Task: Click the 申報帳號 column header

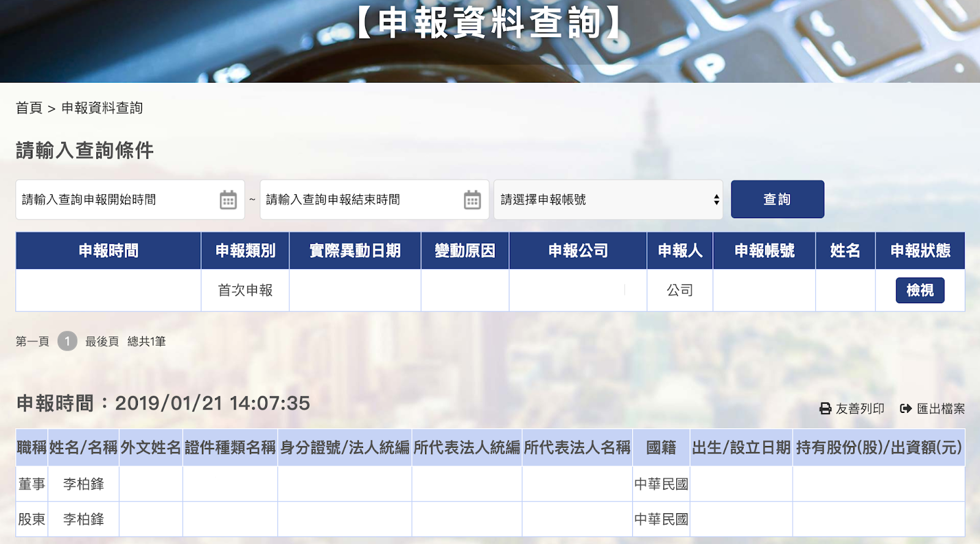Action: (x=764, y=251)
